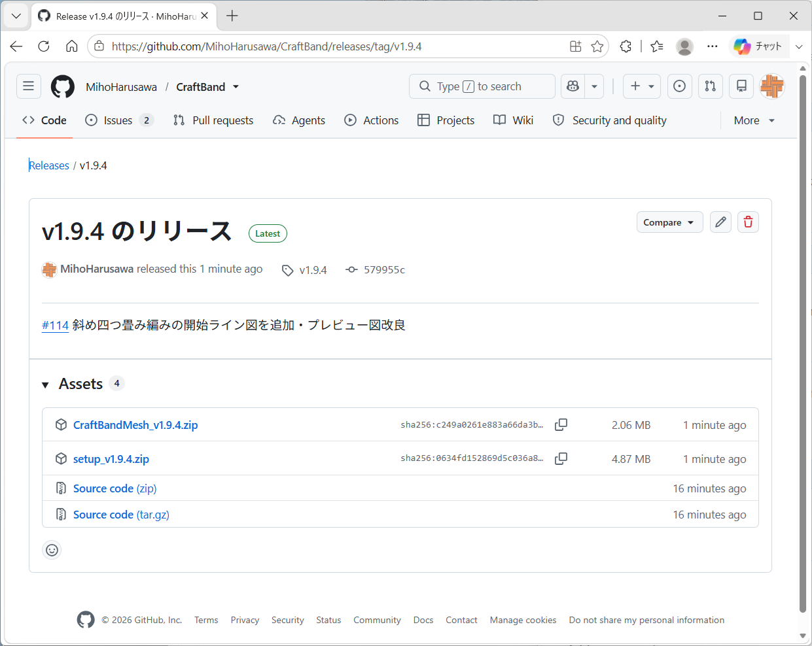Open the create new plus dropdown
This screenshot has height=646, width=812.
click(x=642, y=86)
